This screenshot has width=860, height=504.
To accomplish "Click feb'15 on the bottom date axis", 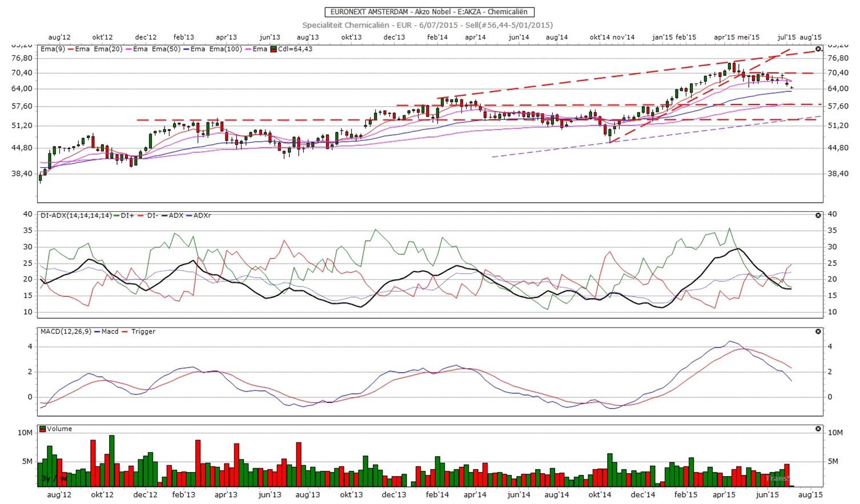I will pyautogui.click(x=686, y=495).
